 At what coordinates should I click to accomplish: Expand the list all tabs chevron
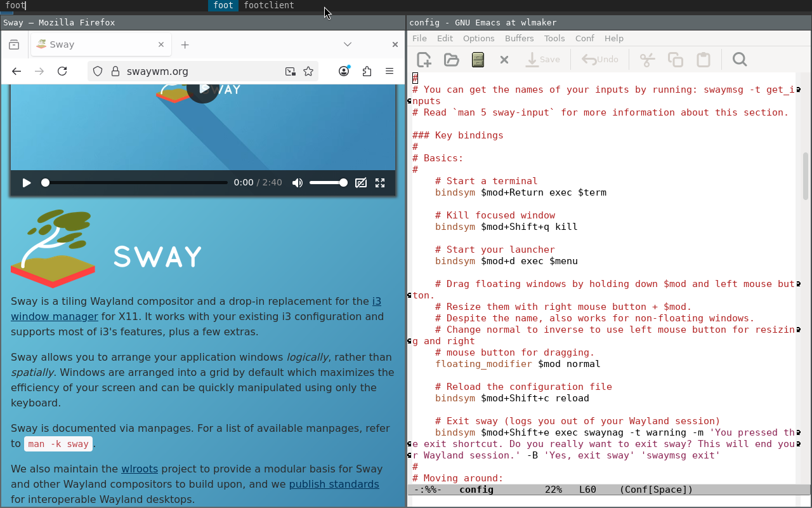(348, 44)
